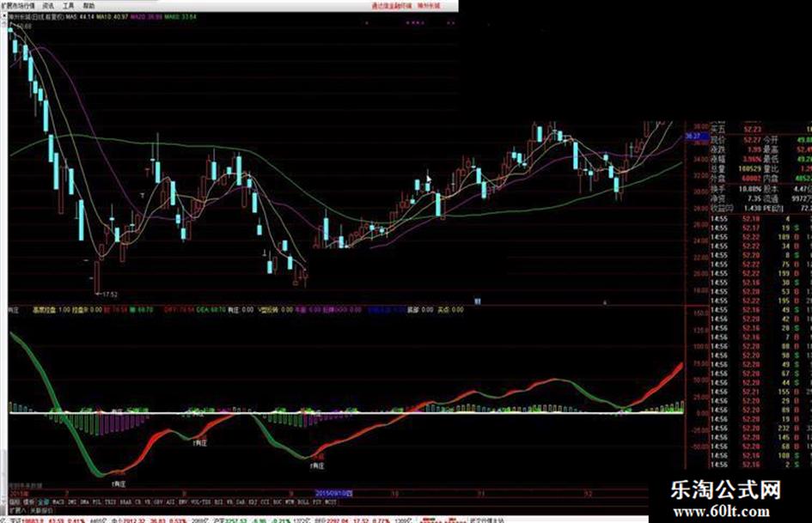Switch to the MACD indicator
This screenshot has width=812, height=523.
(58, 502)
